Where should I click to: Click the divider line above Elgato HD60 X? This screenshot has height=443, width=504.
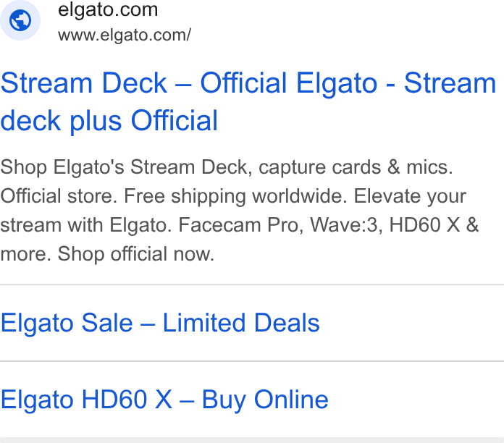252,361
